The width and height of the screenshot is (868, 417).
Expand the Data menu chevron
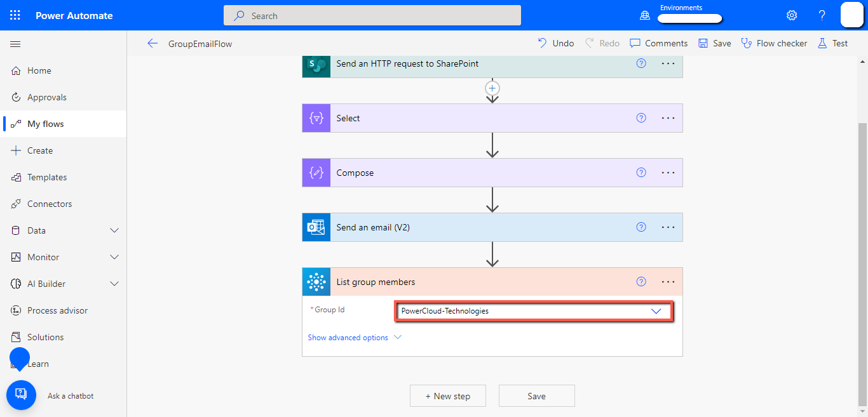[114, 230]
